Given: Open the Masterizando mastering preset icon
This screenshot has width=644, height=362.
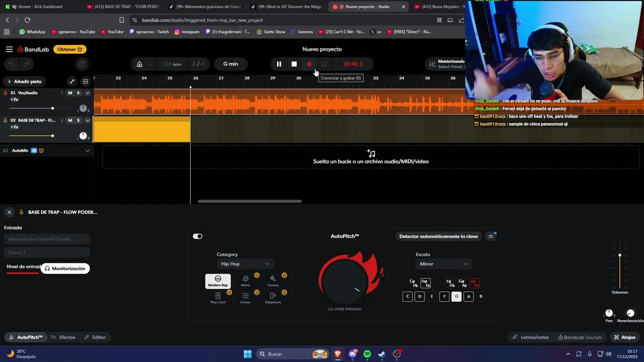Looking at the screenshot, I should pos(432,64).
